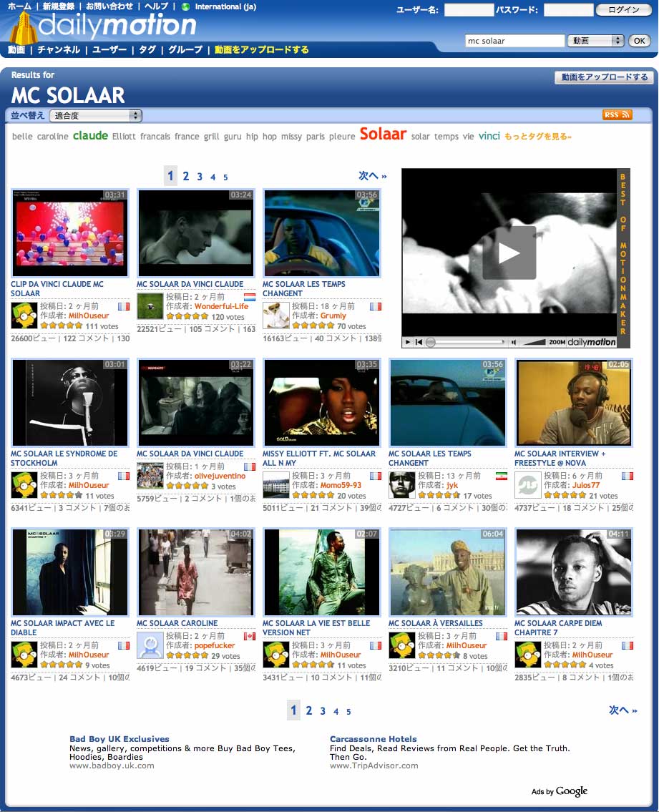Open the Groups menu item
The height and width of the screenshot is (812, 659).
pyautogui.click(x=185, y=49)
